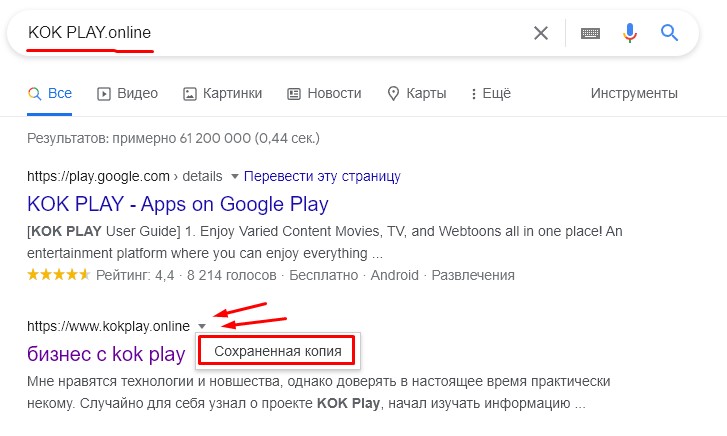Open the Видео search tab

pyautogui.click(x=127, y=93)
